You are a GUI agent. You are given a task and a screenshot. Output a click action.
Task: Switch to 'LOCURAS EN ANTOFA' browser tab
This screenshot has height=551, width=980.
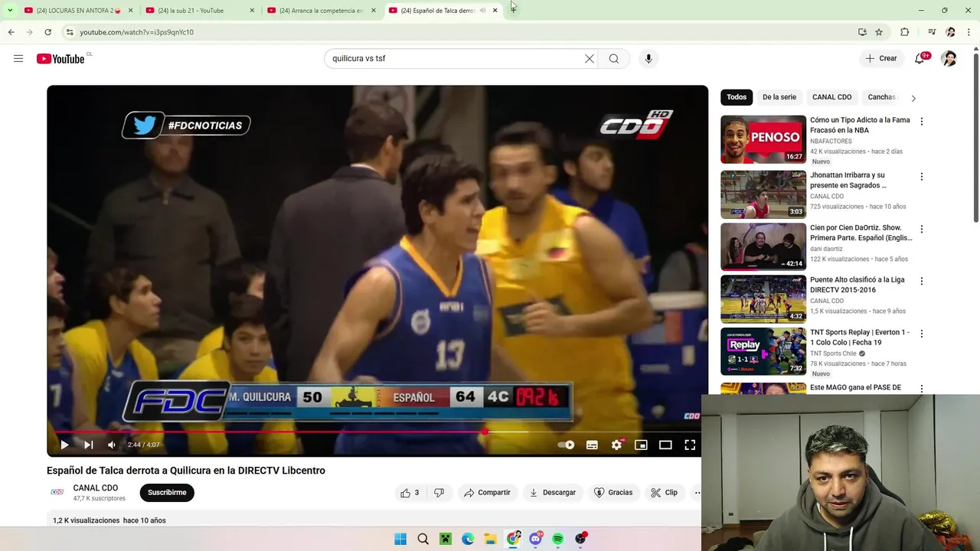(x=78, y=11)
